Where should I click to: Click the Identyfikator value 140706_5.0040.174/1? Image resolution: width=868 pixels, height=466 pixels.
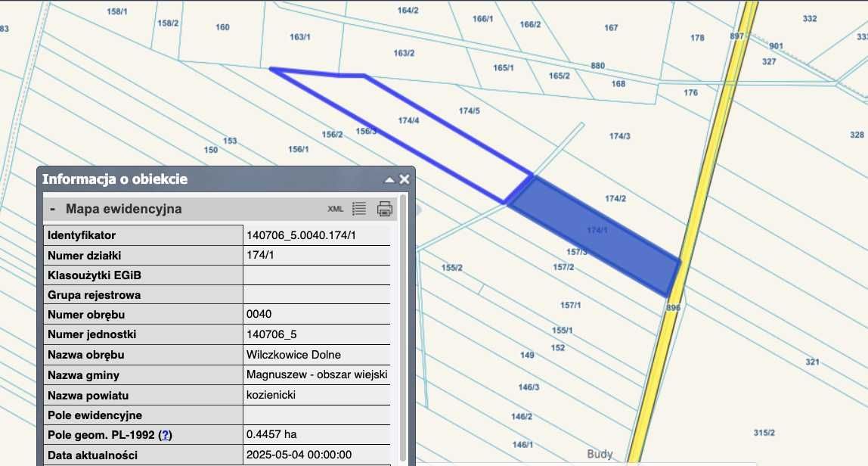click(301, 235)
